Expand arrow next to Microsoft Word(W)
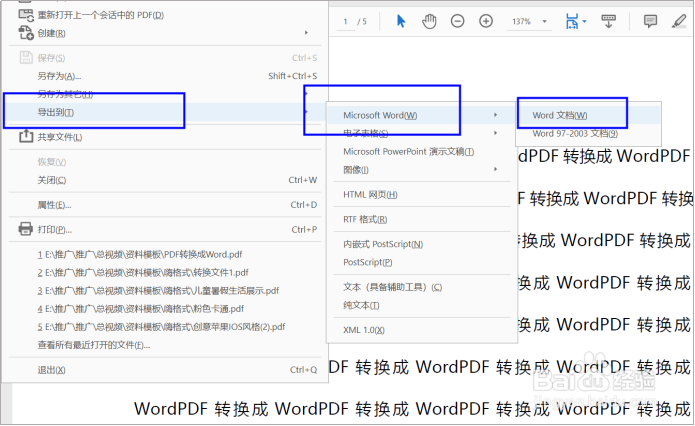This screenshot has height=426, width=695. [x=496, y=115]
